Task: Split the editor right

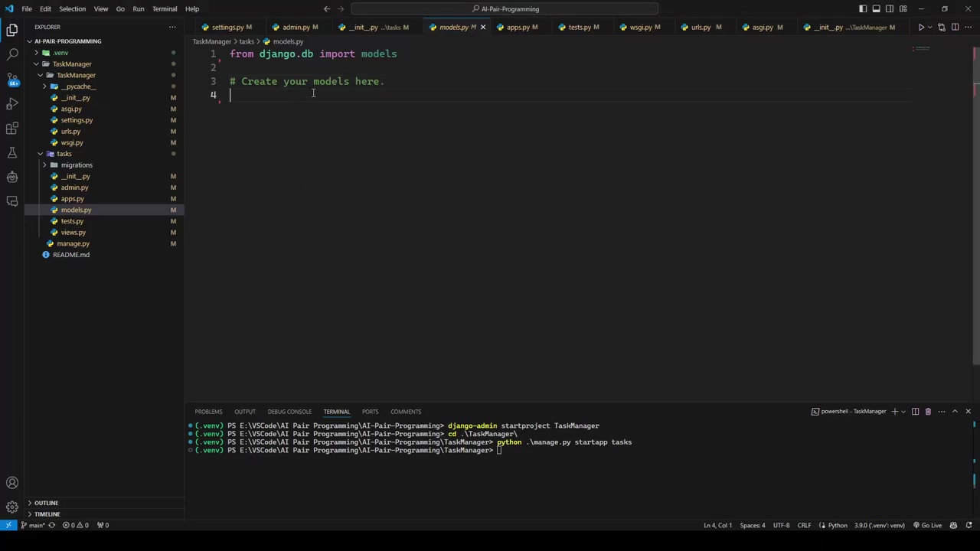Action: coord(955,28)
